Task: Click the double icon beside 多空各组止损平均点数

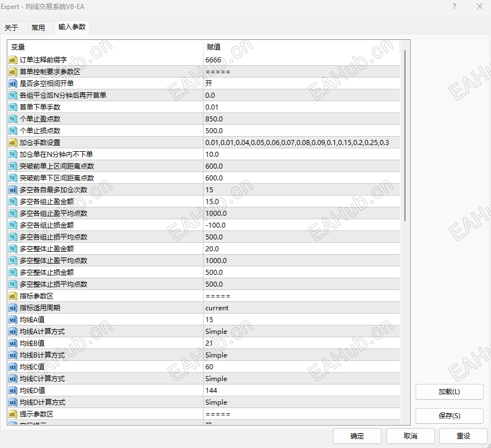Action: click(12, 237)
